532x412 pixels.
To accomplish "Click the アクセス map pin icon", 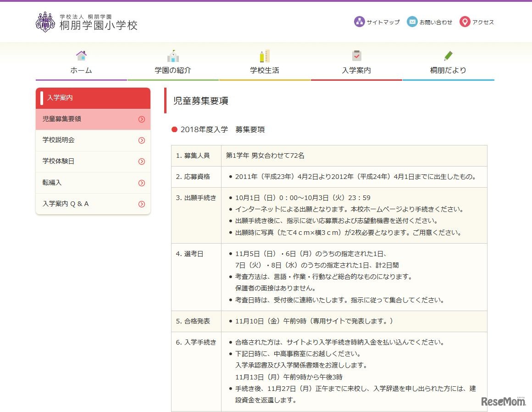I will [465, 22].
